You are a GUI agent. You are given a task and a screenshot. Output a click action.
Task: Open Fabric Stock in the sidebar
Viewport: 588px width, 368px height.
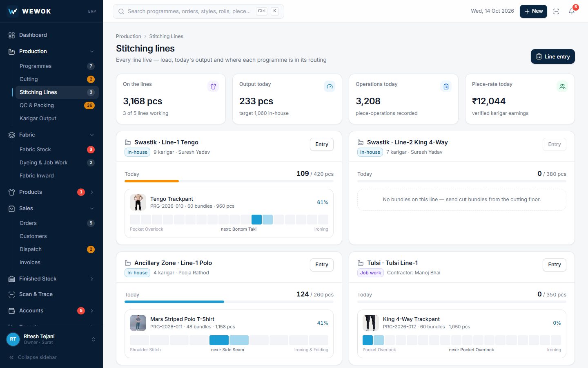click(x=57, y=149)
